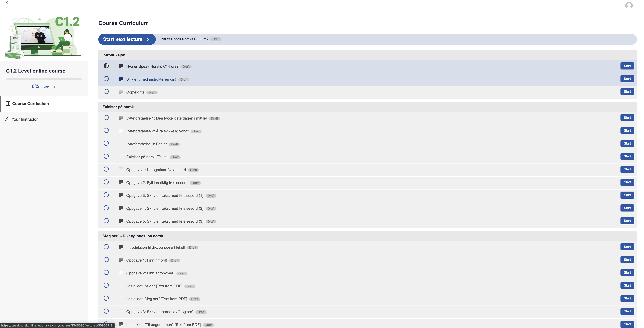644x328 pixels.
Task: Click text-lines icon beside Følelser på norsk [Tekst]
Action: pos(121,156)
